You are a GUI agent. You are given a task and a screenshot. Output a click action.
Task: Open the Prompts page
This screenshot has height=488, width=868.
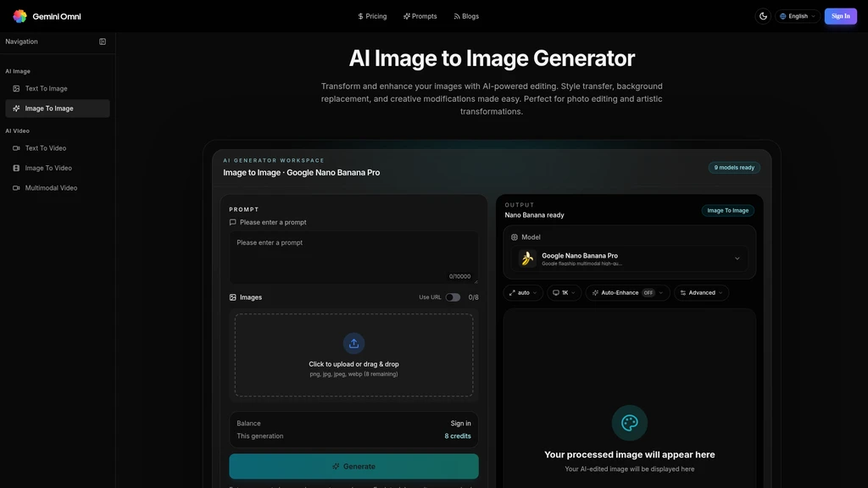420,16
